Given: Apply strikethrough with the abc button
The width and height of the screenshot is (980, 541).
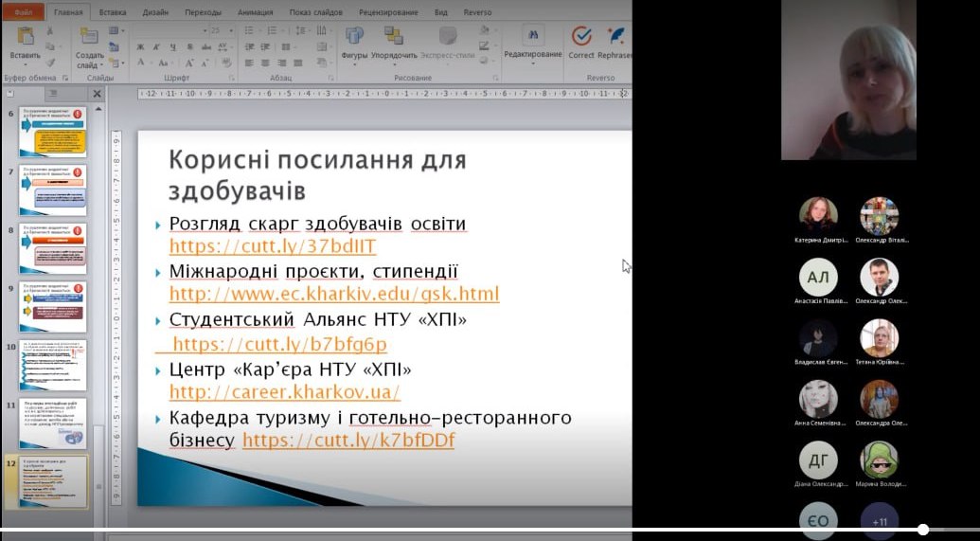Looking at the screenshot, I should (205, 47).
